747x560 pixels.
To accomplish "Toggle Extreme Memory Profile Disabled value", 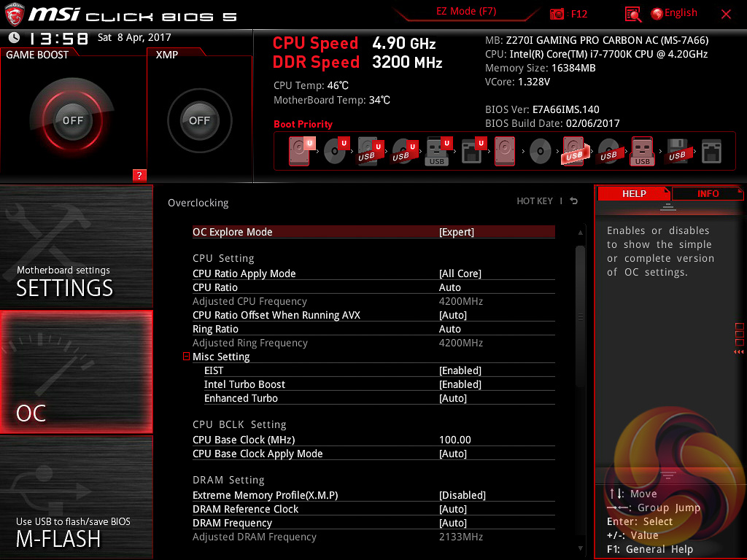I will click(462, 495).
